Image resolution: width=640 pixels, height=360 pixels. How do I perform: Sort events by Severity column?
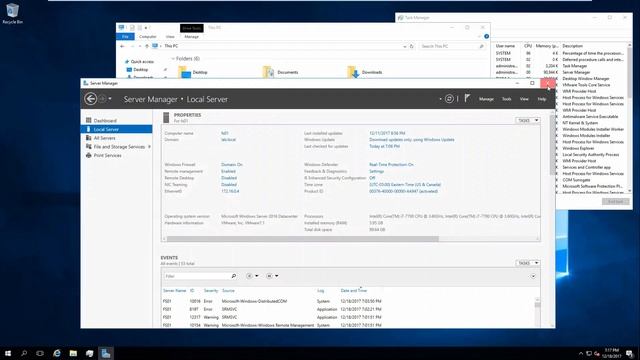coord(211,291)
